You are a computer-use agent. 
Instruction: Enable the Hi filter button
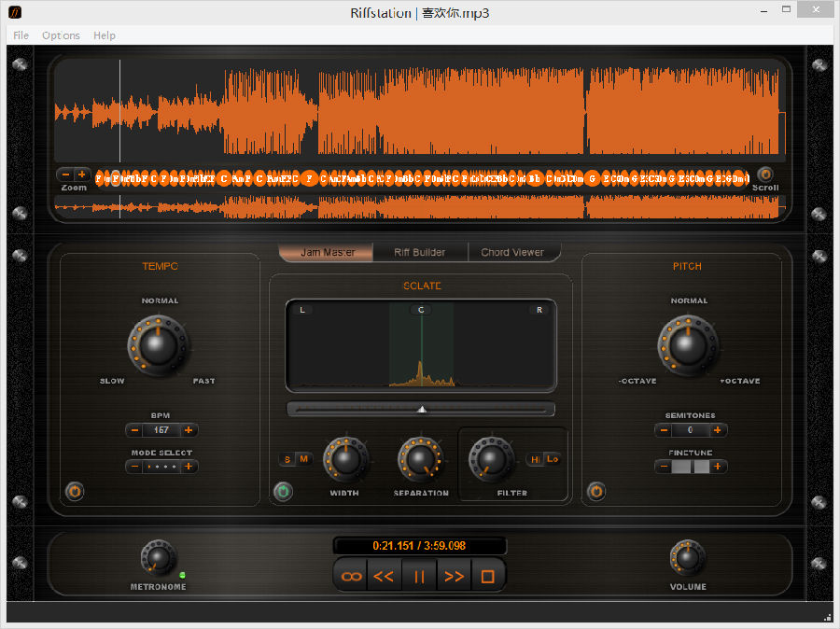[535, 459]
